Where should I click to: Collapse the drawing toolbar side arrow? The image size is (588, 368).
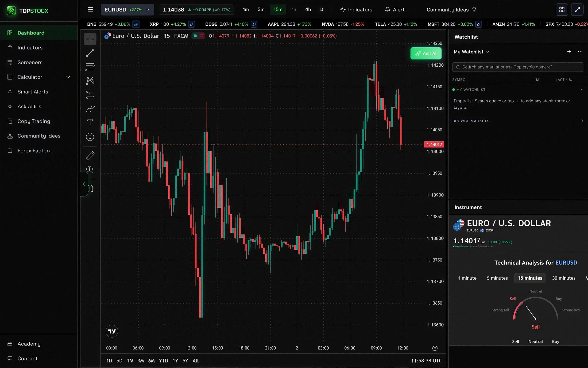84,184
